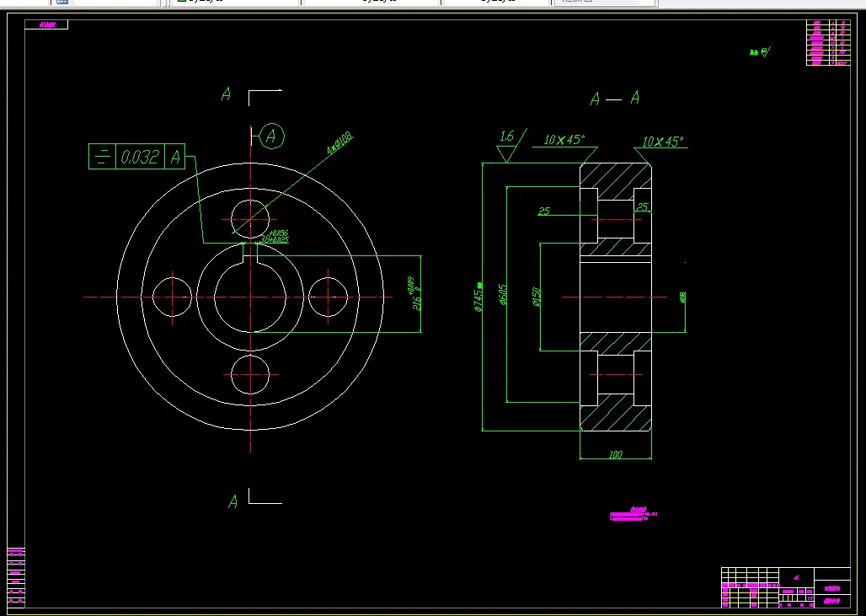Click the 4×Φ108 hole dimension text
Screen dimensions: 866x616
(x=339, y=143)
